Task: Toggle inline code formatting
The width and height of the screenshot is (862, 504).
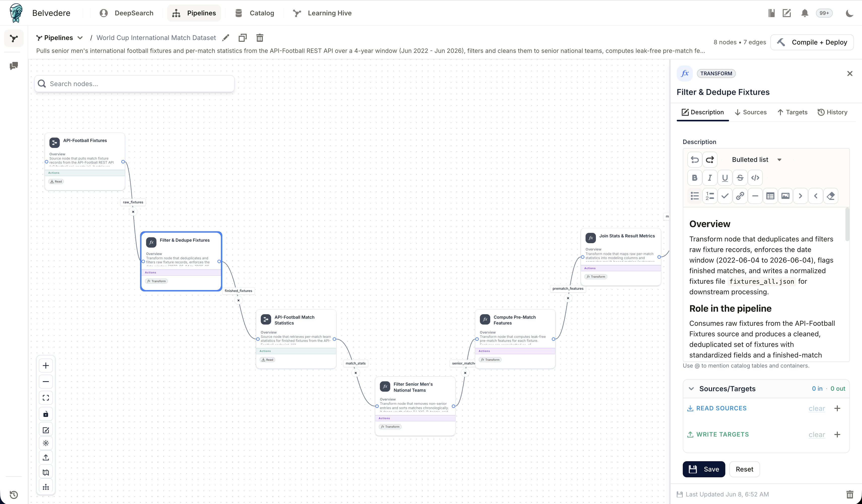Action: click(x=755, y=177)
